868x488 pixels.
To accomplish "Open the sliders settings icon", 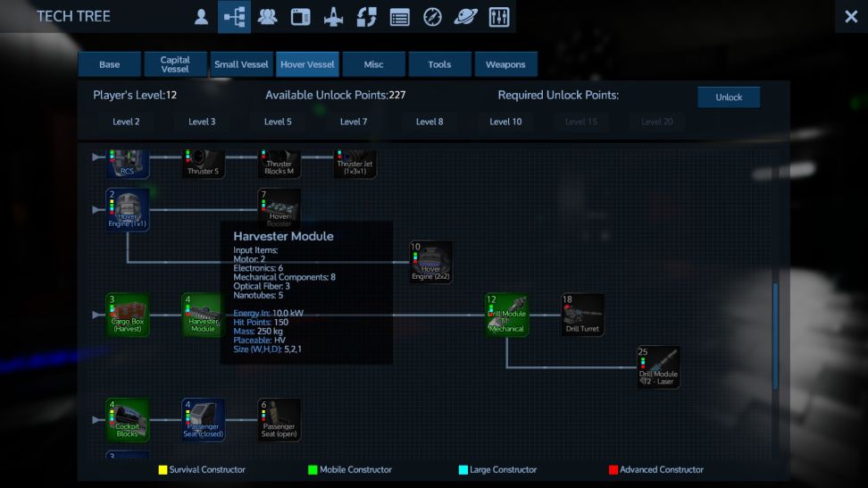I will click(x=499, y=17).
